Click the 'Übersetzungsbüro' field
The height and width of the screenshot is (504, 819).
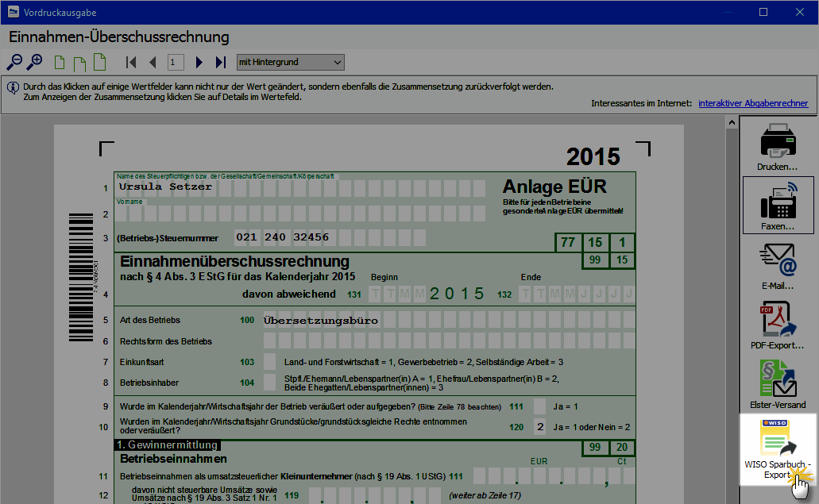(x=449, y=321)
